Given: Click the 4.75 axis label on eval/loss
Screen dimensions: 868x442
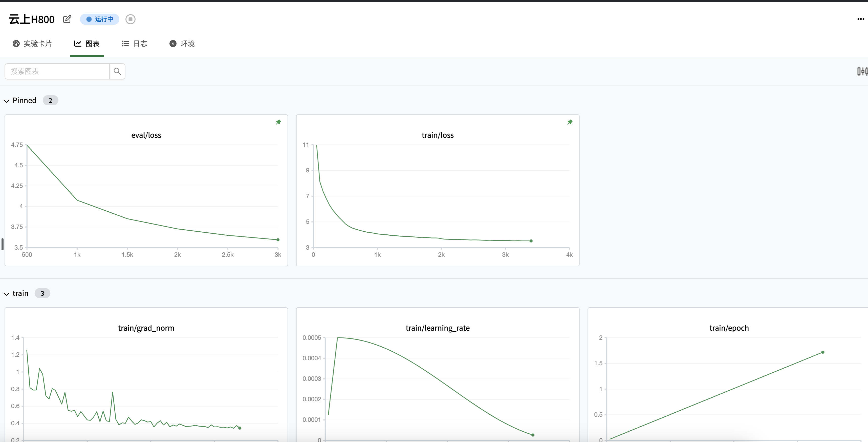Looking at the screenshot, I should pyautogui.click(x=17, y=145).
